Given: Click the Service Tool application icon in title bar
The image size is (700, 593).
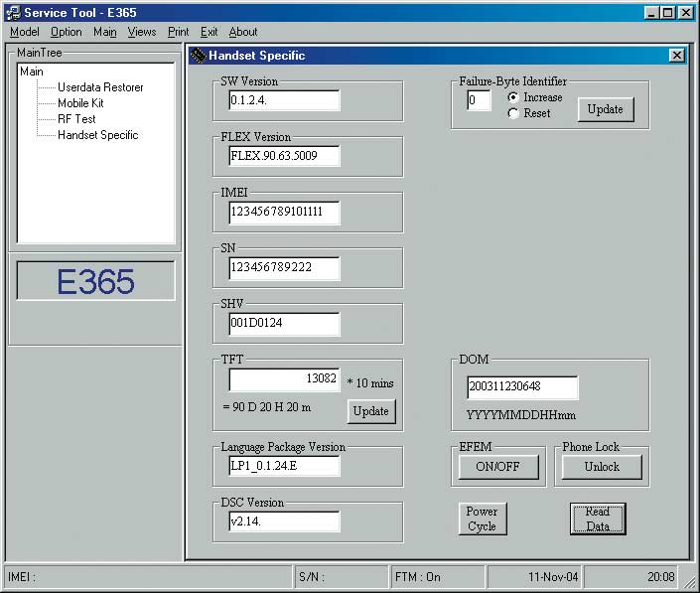Looking at the screenshot, I should click(13, 13).
